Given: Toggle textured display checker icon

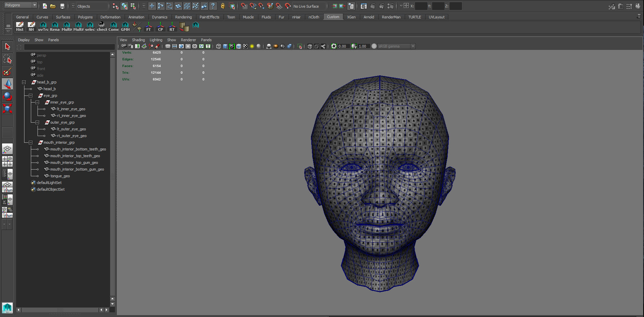Looking at the screenshot, I should pyautogui.click(x=245, y=46).
